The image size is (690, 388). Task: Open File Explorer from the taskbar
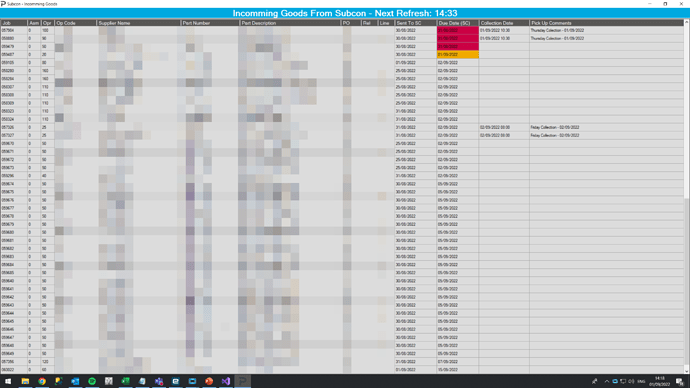pyautogui.click(x=25, y=381)
